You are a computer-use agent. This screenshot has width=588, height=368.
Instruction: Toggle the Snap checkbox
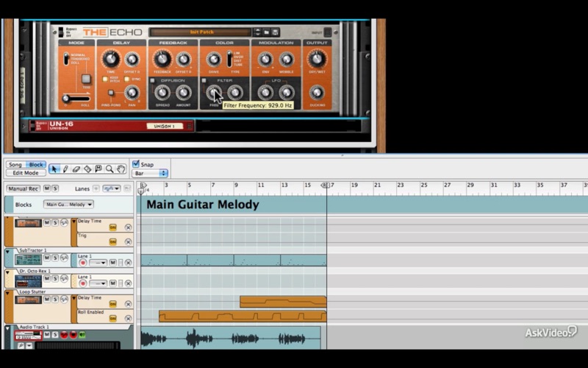[136, 163]
